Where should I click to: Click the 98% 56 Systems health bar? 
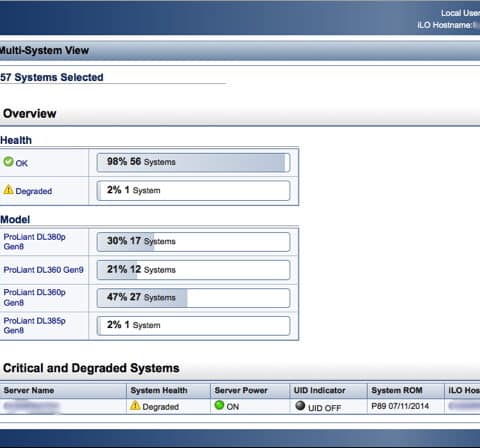point(193,163)
